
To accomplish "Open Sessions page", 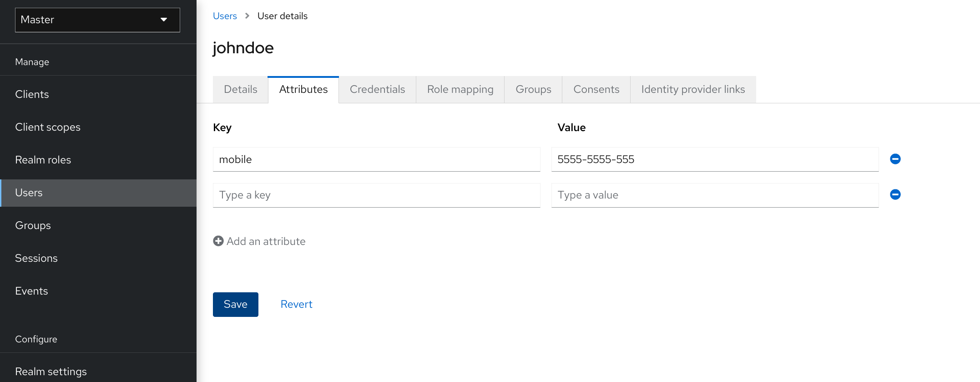I will pos(98,258).
